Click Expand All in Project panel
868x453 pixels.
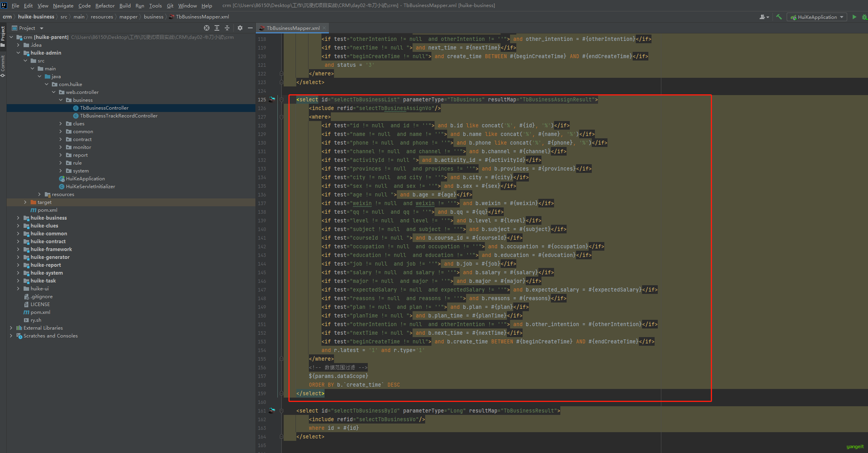(x=217, y=28)
